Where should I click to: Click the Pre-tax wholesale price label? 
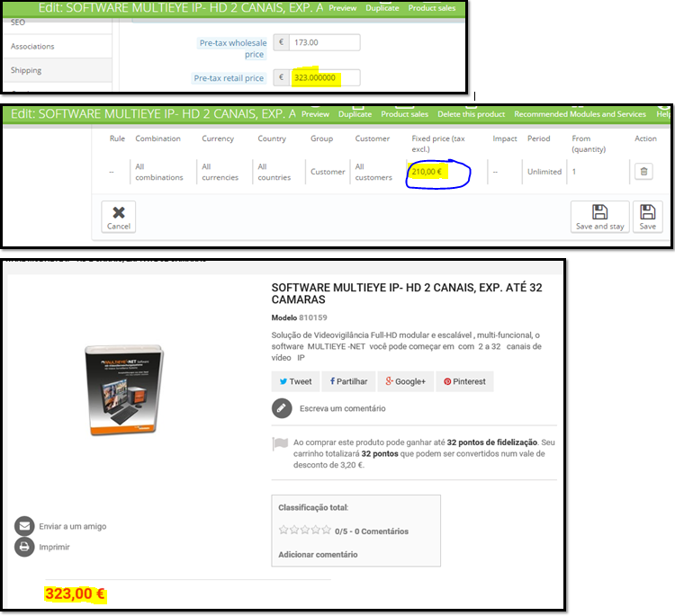pyautogui.click(x=233, y=49)
